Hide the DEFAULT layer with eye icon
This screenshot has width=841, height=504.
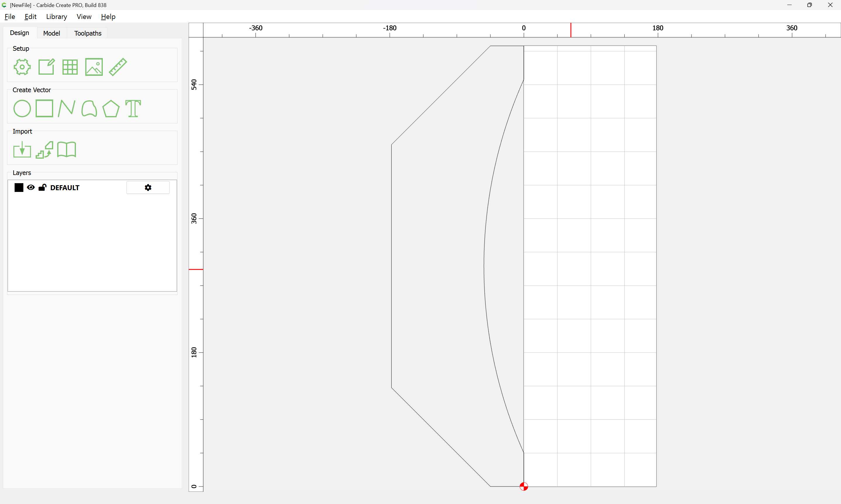coord(31,188)
